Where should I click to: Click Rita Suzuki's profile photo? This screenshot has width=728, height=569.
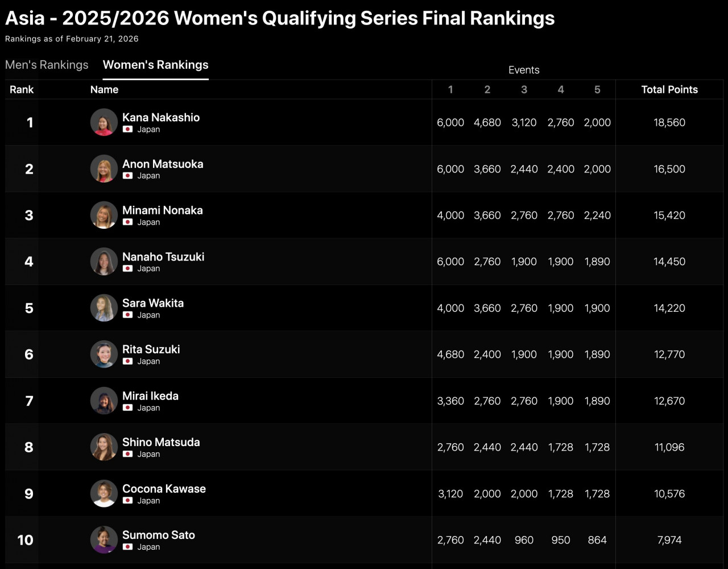[104, 354]
